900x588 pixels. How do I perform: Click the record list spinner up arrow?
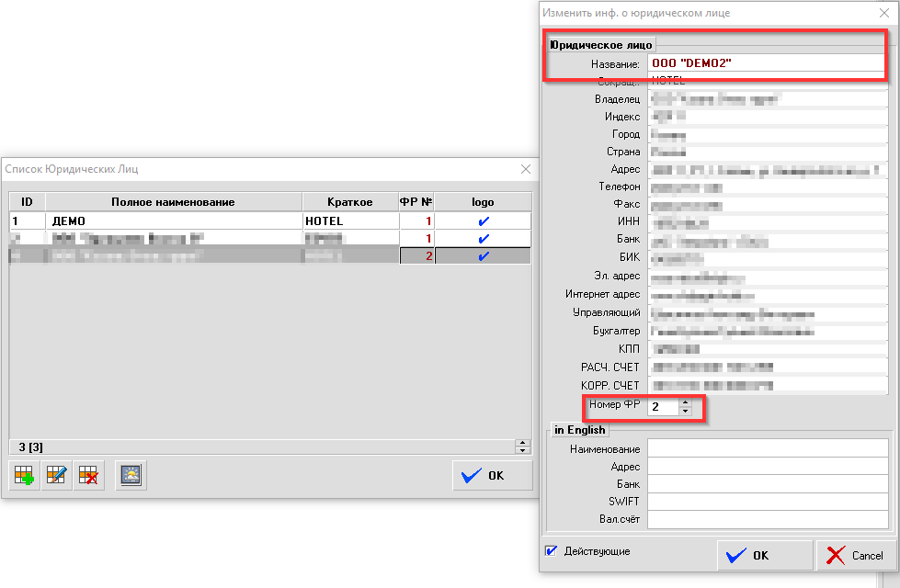point(523,443)
